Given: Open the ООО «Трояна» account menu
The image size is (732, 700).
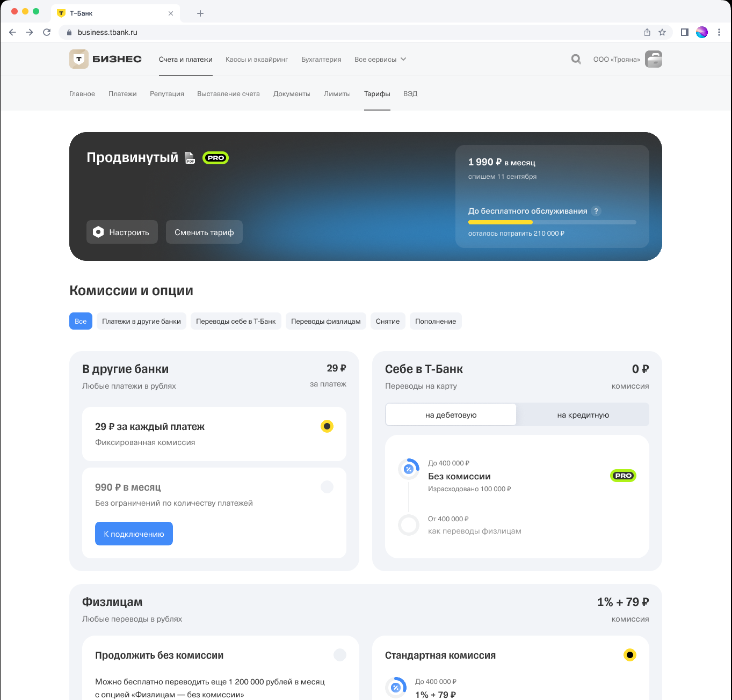Looking at the screenshot, I should (x=617, y=59).
